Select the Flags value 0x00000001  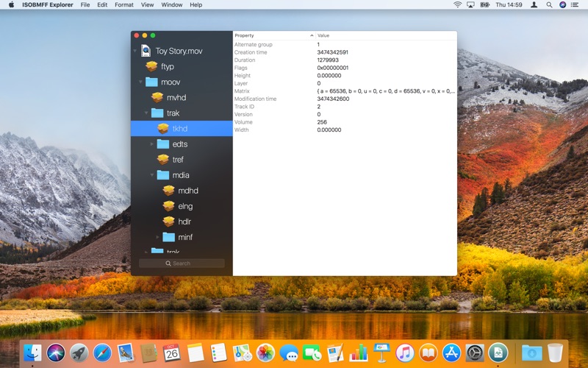tap(333, 68)
